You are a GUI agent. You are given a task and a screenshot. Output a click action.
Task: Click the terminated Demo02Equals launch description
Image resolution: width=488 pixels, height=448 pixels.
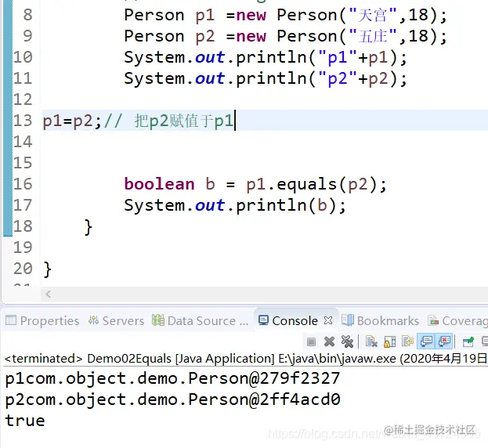pos(246,359)
